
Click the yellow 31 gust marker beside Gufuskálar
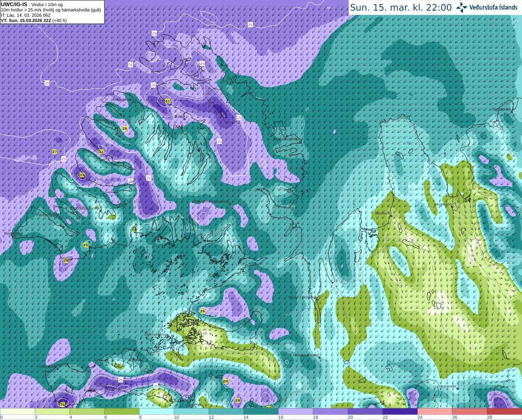pyautogui.click(x=62, y=404)
